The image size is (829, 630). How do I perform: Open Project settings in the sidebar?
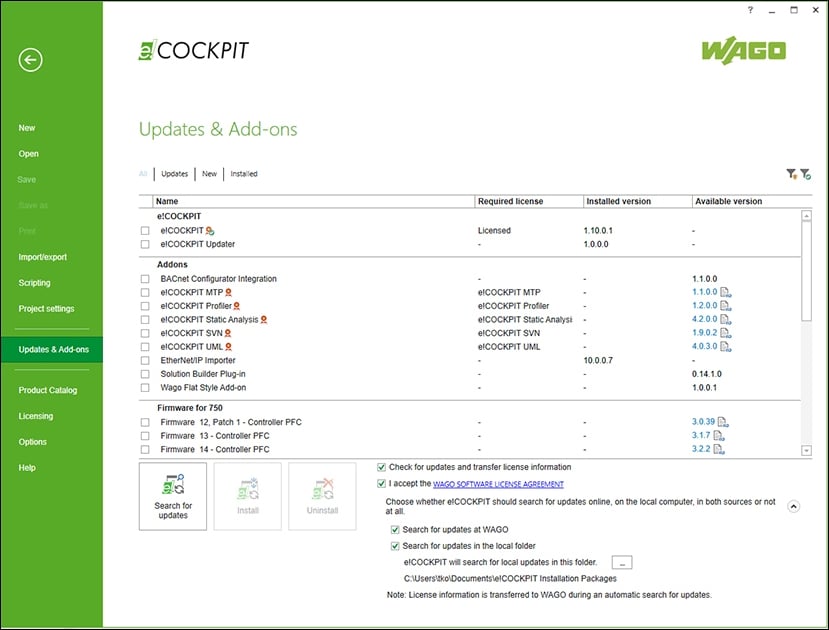pos(47,309)
